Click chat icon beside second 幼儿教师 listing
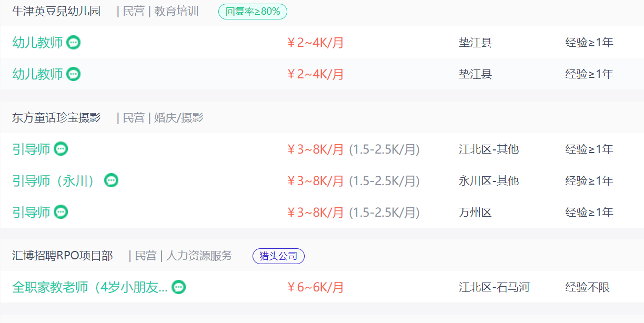The image size is (644, 323). [x=74, y=74]
